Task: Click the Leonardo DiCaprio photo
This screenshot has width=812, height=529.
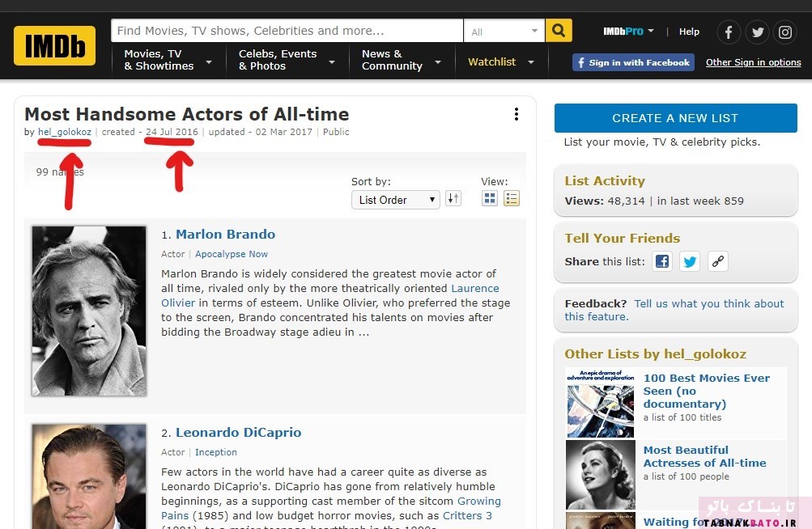Action: tap(89, 476)
